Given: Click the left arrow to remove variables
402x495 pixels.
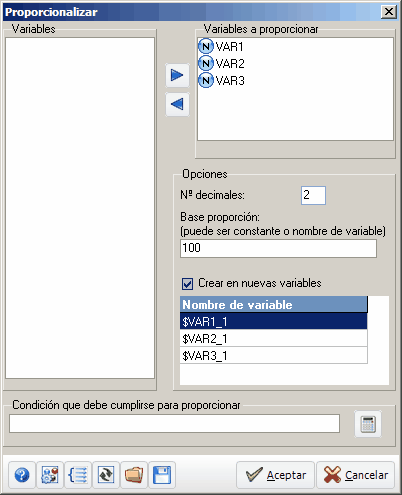Looking at the screenshot, I should pos(177,104).
